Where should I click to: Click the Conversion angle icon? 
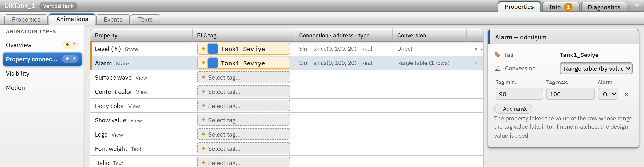click(498, 69)
